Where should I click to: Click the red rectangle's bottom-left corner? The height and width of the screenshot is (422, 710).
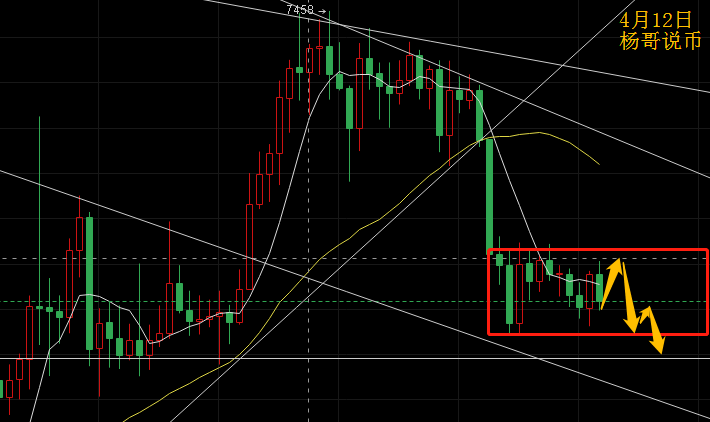489,334
